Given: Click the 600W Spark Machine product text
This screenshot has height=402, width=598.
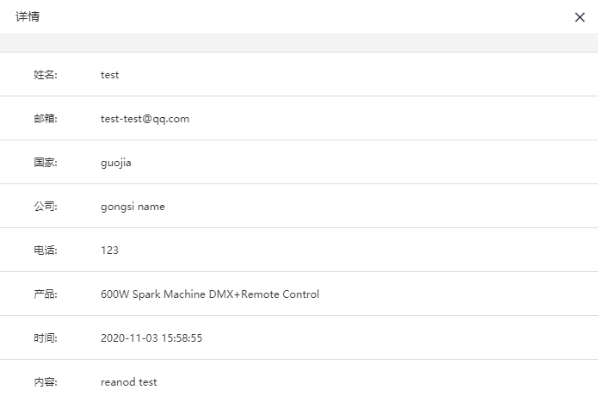Looking at the screenshot, I should (x=210, y=294).
